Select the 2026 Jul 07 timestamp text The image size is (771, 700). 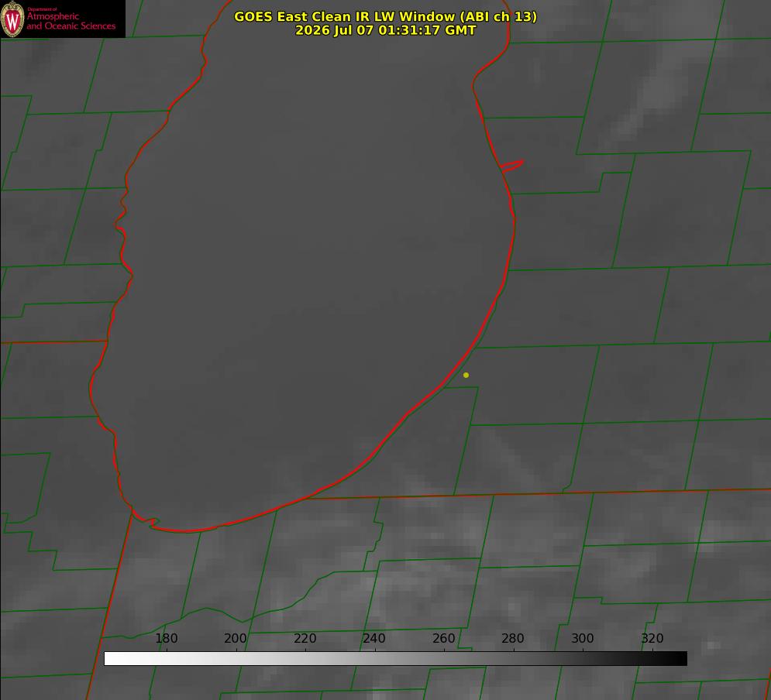386,30
